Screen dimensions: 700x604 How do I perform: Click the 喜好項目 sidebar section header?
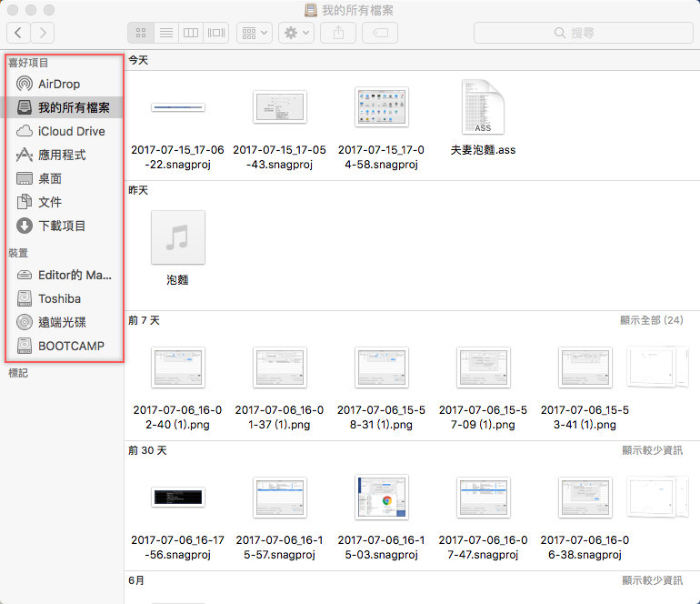tap(27, 63)
